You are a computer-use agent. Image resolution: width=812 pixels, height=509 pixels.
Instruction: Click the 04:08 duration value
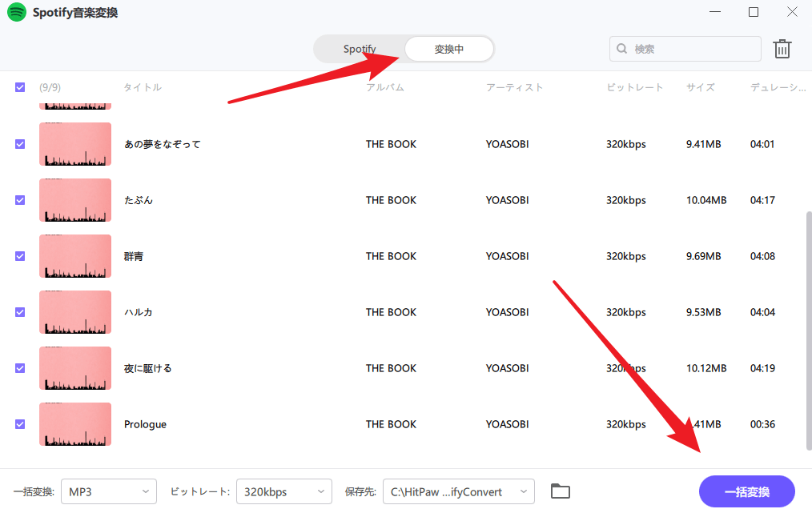coord(763,256)
